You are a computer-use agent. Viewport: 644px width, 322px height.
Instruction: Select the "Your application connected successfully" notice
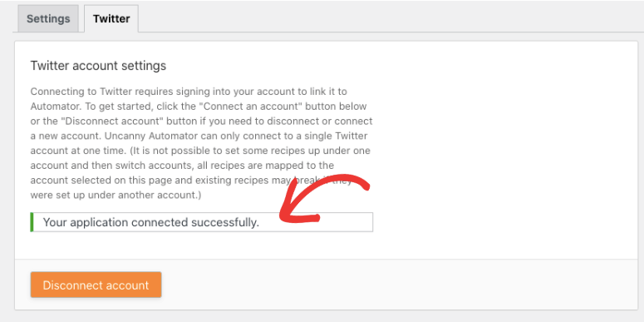click(202, 222)
